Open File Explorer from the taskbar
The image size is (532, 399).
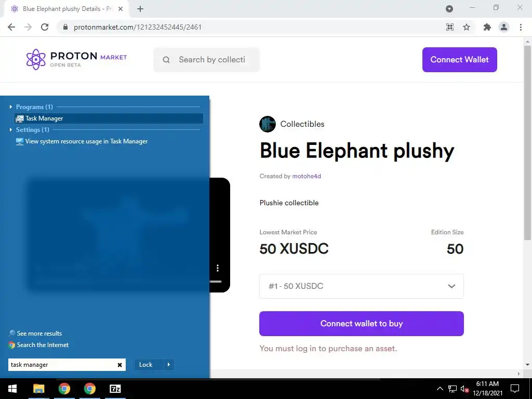(x=38, y=389)
